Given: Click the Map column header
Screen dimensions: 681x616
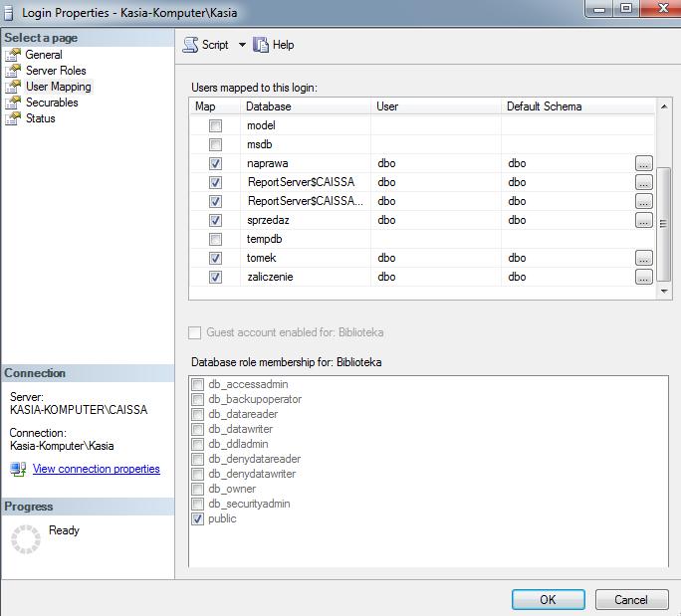Looking at the screenshot, I should [x=215, y=106].
